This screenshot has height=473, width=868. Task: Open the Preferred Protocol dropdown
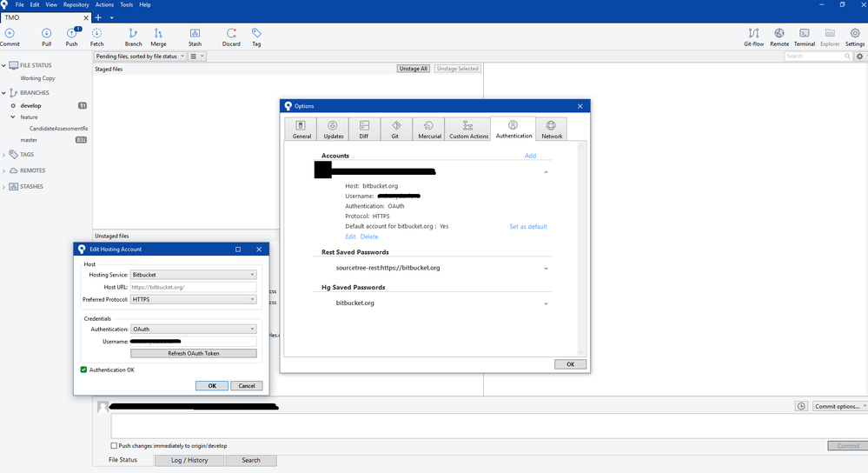193,300
